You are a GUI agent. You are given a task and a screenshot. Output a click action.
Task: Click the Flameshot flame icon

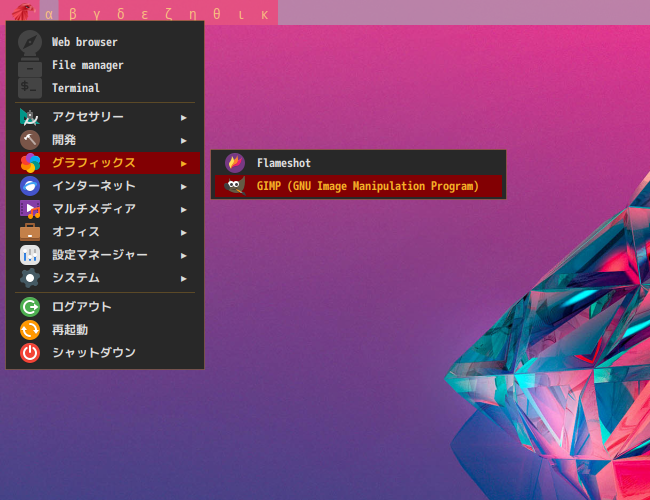(235, 163)
